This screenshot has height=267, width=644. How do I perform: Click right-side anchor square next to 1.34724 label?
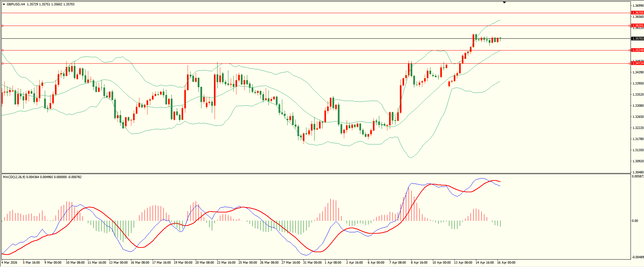(630, 63)
